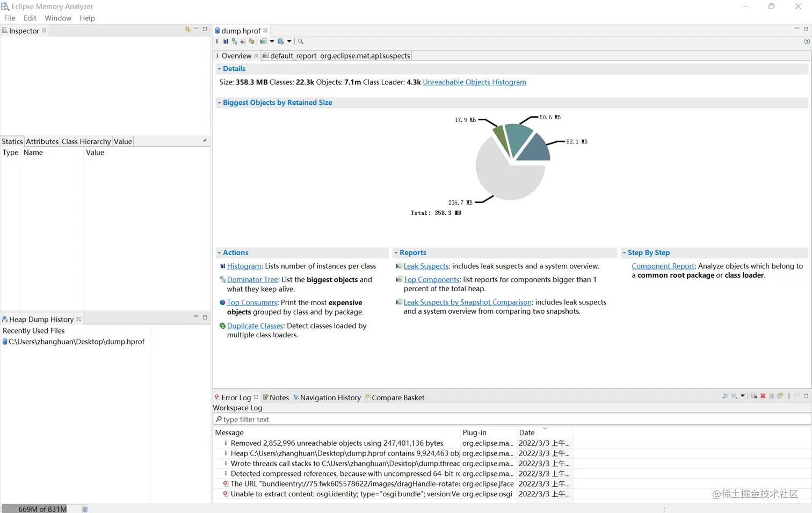Screen dimensions: 812x513
Task: Open the overview info icon in dump.hprof toolbar
Action: click(x=217, y=41)
